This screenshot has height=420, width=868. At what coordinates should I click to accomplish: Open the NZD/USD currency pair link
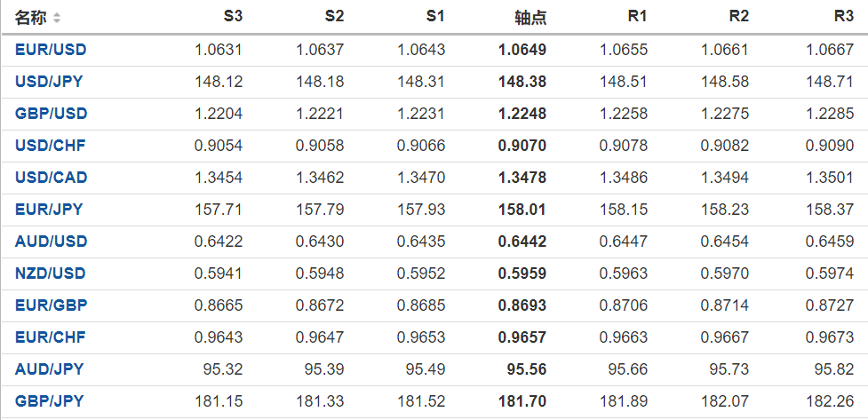click(x=51, y=273)
